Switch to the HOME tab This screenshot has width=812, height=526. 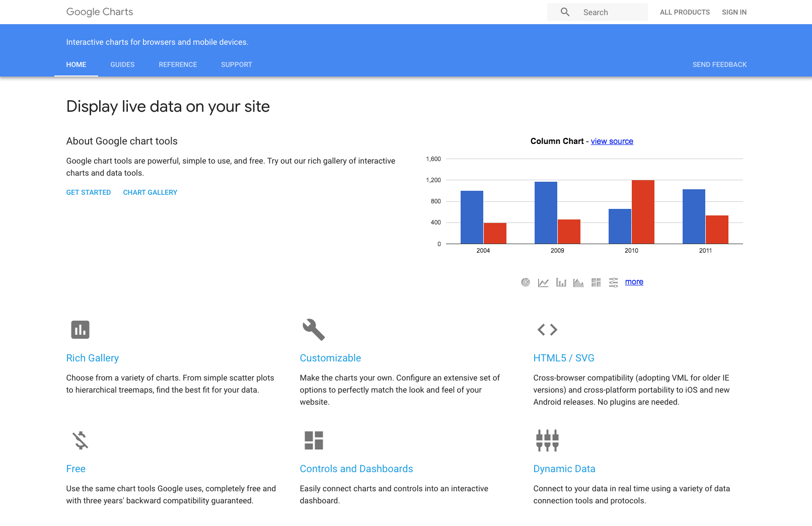(x=76, y=64)
